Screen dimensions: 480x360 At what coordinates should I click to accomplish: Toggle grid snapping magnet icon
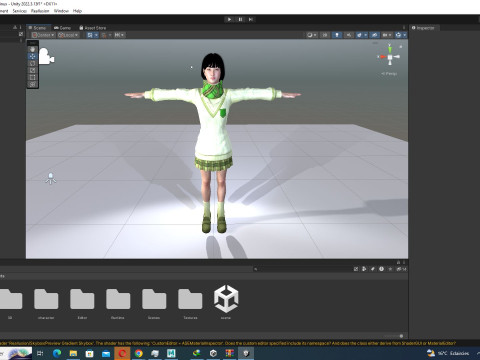coord(104,35)
